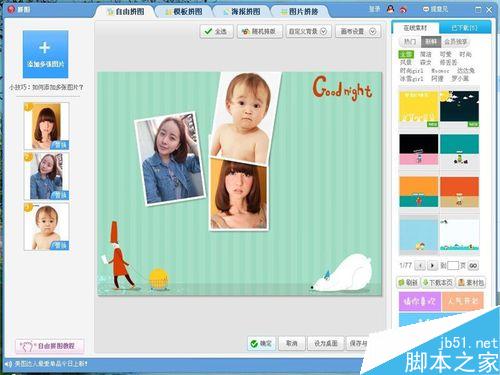Click the 登录 login link
The width and height of the screenshot is (500, 375).
[x=374, y=9]
